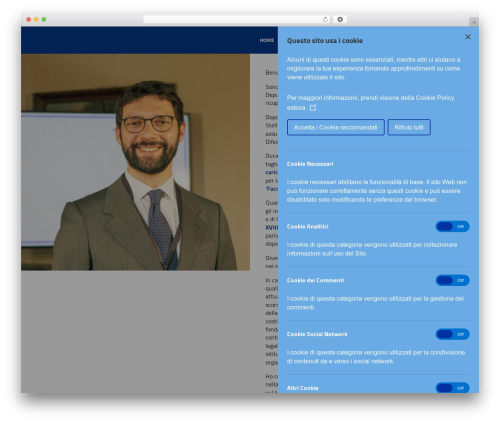This screenshot has height=423, width=500.
Task: Click Accetta i Cookie raccomandati button
Action: coord(336,127)
